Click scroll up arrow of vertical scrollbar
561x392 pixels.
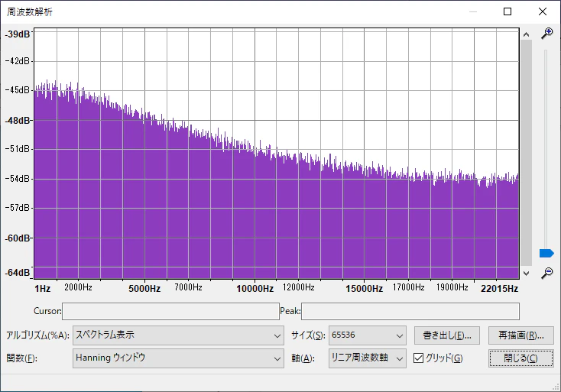[526, 34]
